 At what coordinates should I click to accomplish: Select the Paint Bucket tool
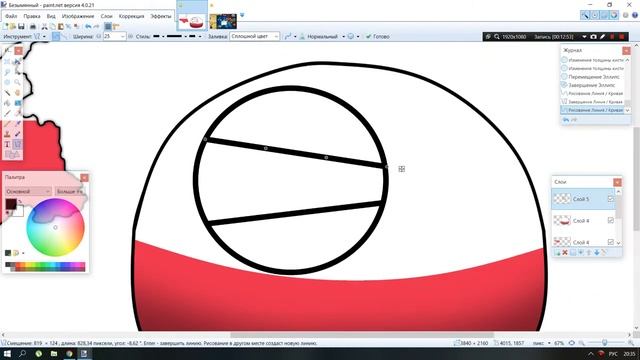tap(7, 103)
